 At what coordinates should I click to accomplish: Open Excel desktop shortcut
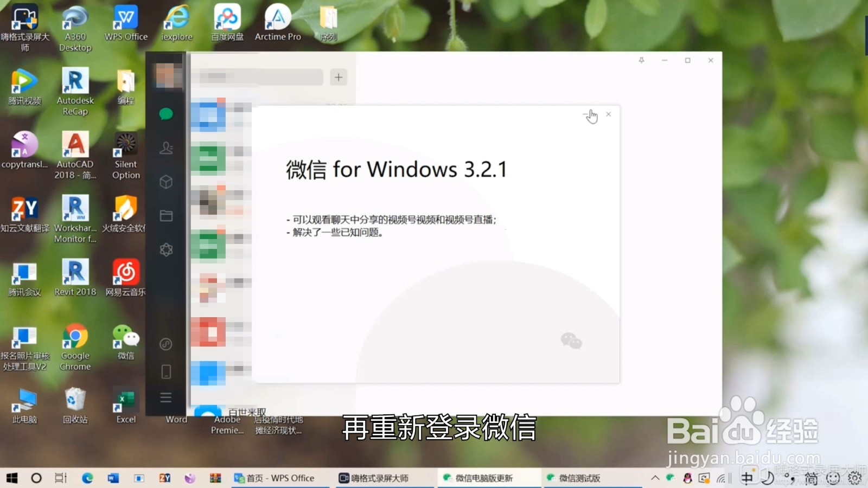(126, 406)
